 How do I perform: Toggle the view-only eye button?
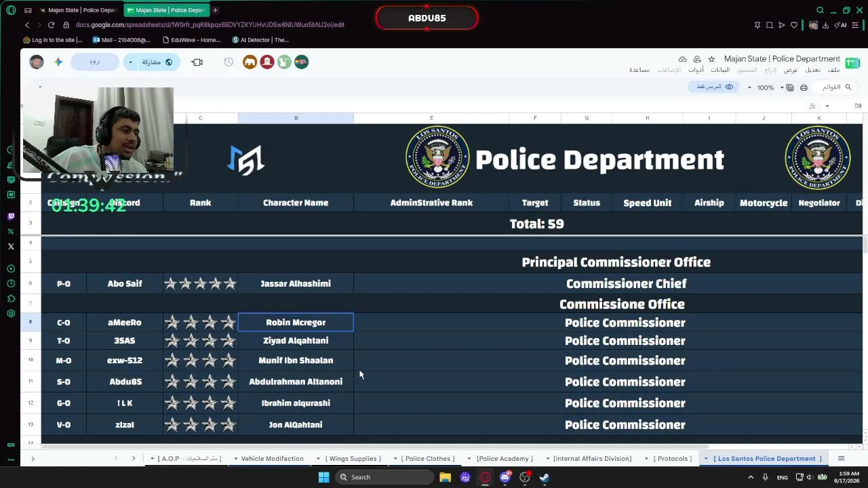[x=715, y=87]
